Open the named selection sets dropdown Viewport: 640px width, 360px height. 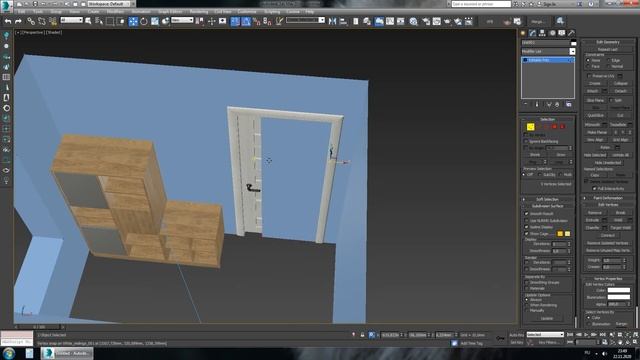pyautogui.click(x=305, y=20)
